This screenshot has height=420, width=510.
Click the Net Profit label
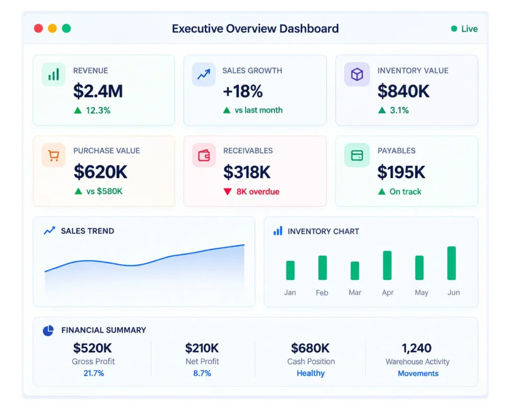(202, 361)
